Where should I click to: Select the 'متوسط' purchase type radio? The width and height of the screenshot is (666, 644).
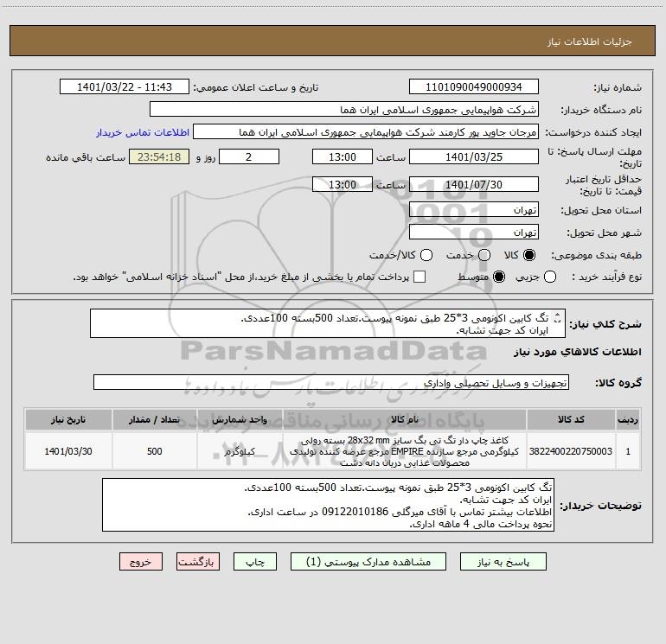click(499, 277)
